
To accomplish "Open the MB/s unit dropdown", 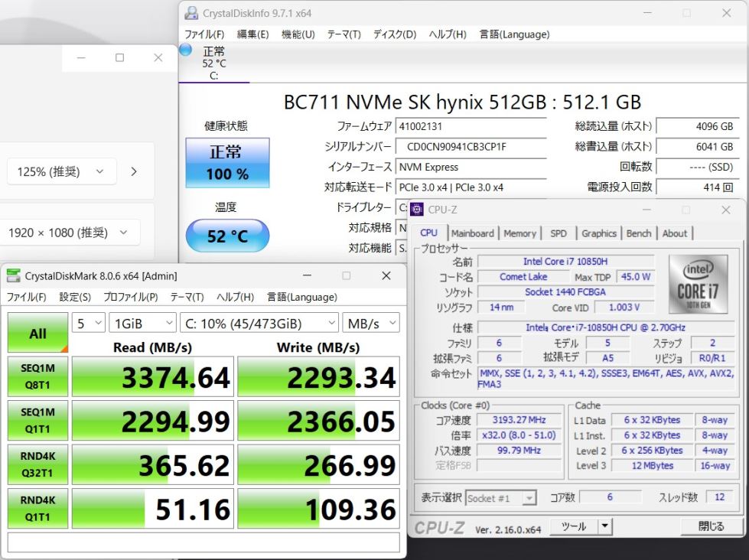I will coord(370,323).
